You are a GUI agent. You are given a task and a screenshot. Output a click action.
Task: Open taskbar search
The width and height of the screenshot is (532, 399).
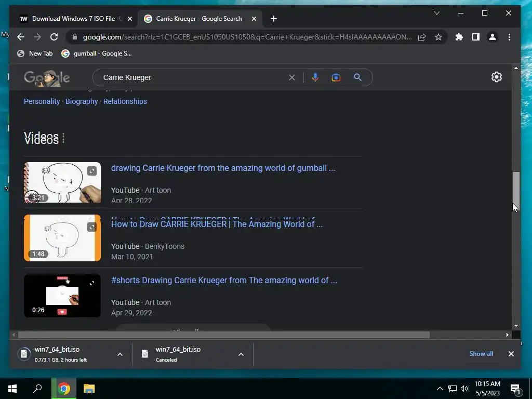click(x=37, y=389)
